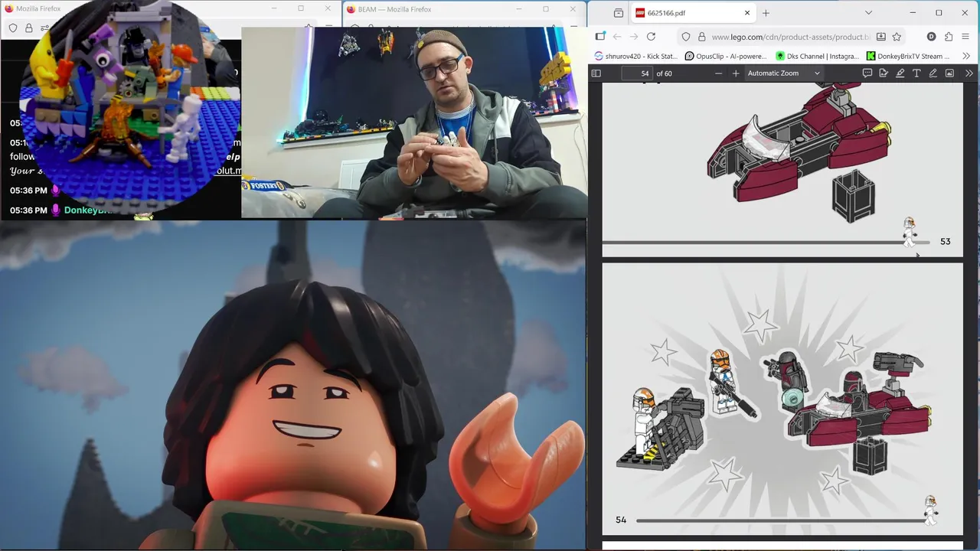Click the page 54 progress bar
Screen dimensions: 980x551
(781, 520)
